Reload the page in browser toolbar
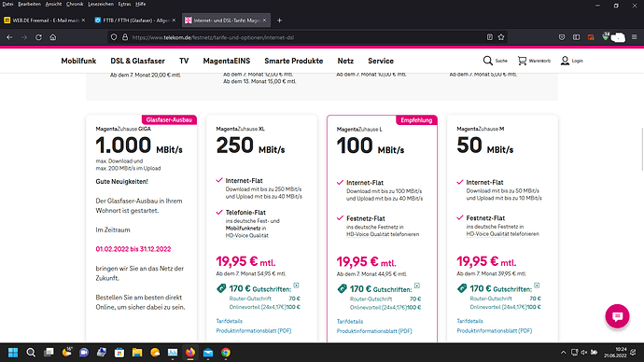This screenshot has height=362, width=644. tap(38, 37)
